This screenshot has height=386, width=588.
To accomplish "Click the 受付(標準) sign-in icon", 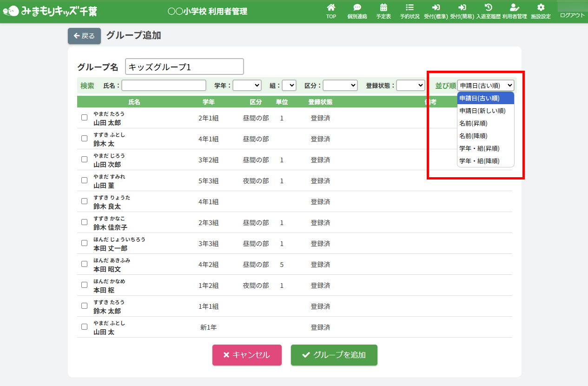I will (436, 7).
